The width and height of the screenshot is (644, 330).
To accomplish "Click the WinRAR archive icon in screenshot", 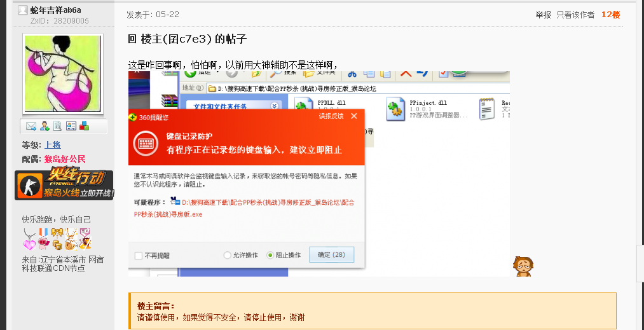I will pyautogui.click(x=169, y=102).
